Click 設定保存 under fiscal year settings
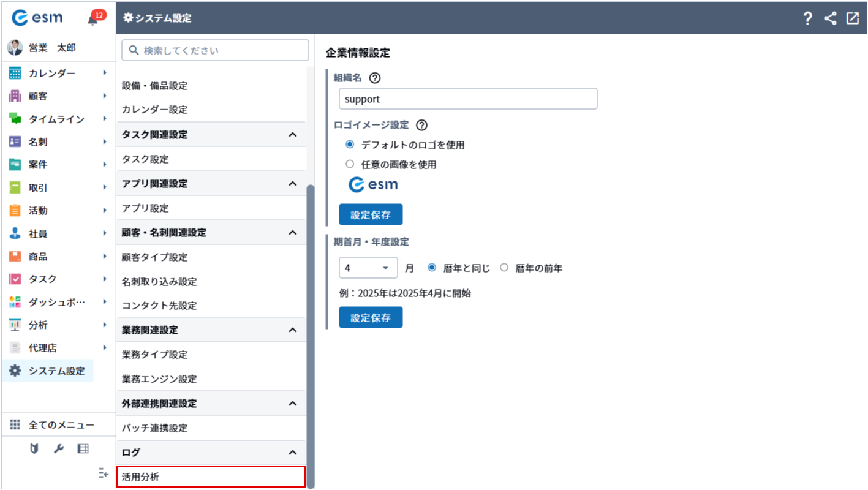 [371, 318]
